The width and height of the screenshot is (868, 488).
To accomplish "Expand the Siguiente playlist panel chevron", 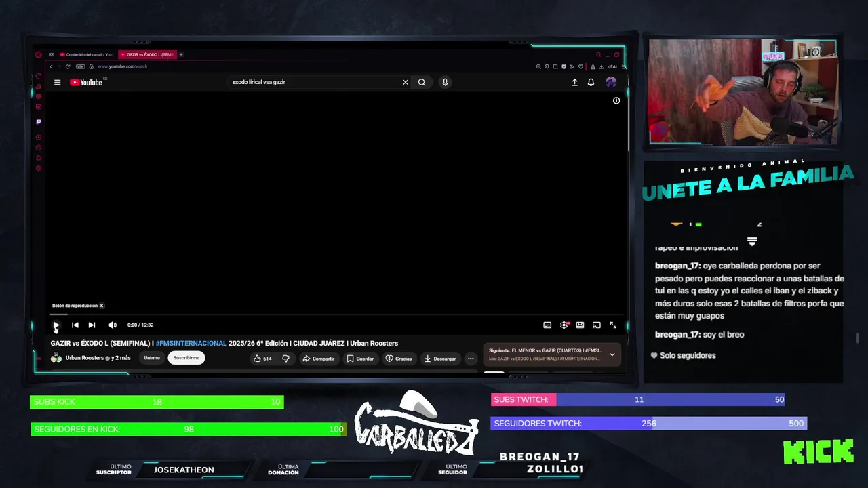I will click(x=612, y=354).
